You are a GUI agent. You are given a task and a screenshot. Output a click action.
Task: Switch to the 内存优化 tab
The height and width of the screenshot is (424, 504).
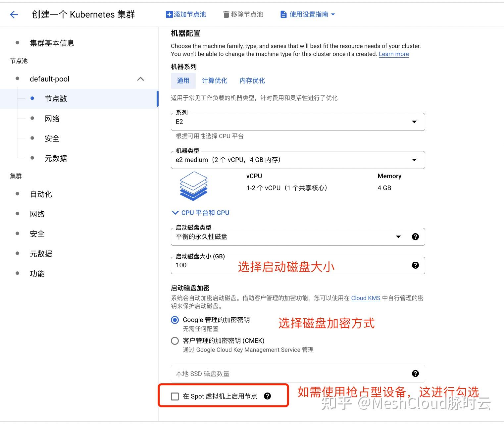pyautogui.click(x=252, y=80)
